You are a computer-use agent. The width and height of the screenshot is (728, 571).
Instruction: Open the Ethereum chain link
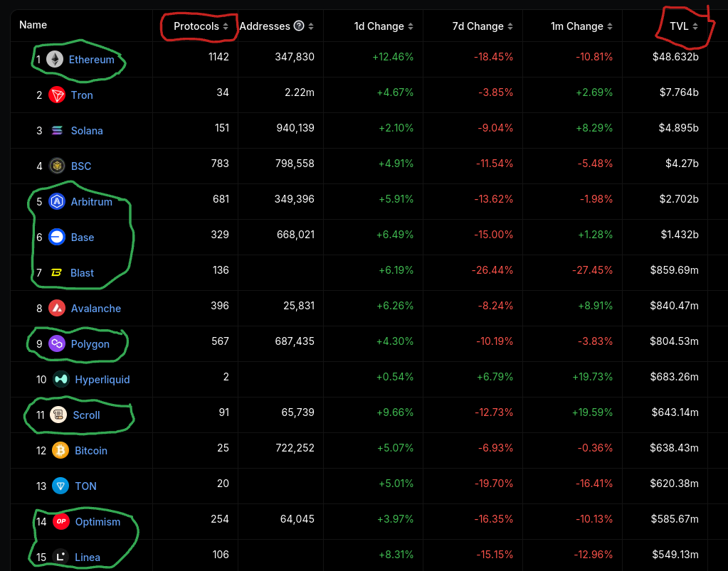coord(92,60)
